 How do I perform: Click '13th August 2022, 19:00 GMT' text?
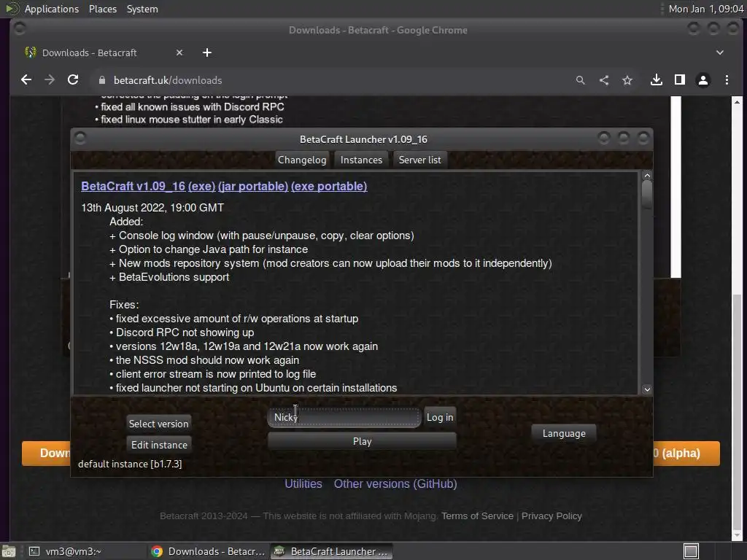[x=152, y=208]
